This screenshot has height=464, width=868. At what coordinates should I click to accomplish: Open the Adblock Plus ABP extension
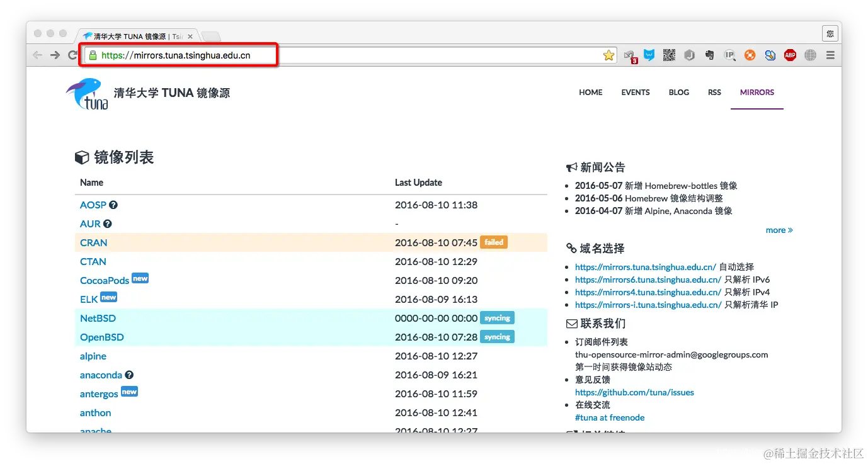[x=790, y=55]
